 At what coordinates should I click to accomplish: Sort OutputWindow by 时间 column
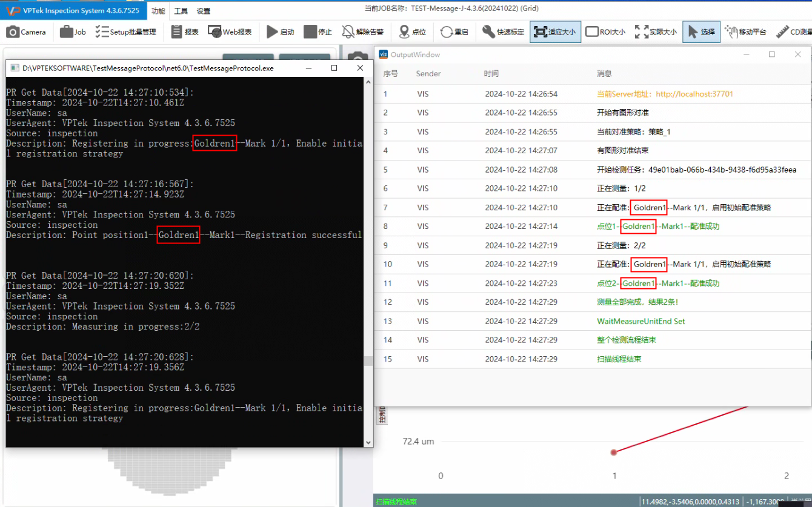[x=491, y=73]
